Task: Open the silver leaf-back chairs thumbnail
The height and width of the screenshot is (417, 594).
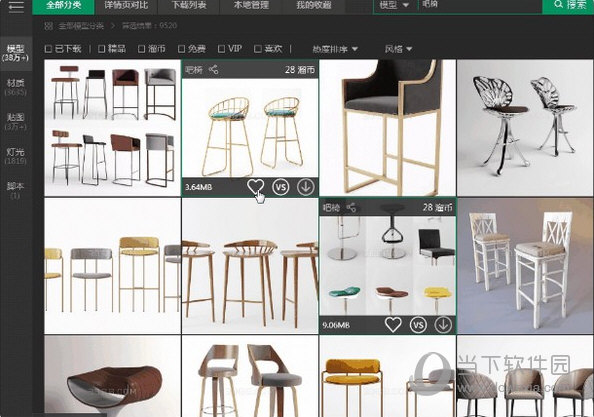Action: pos(525,128)
